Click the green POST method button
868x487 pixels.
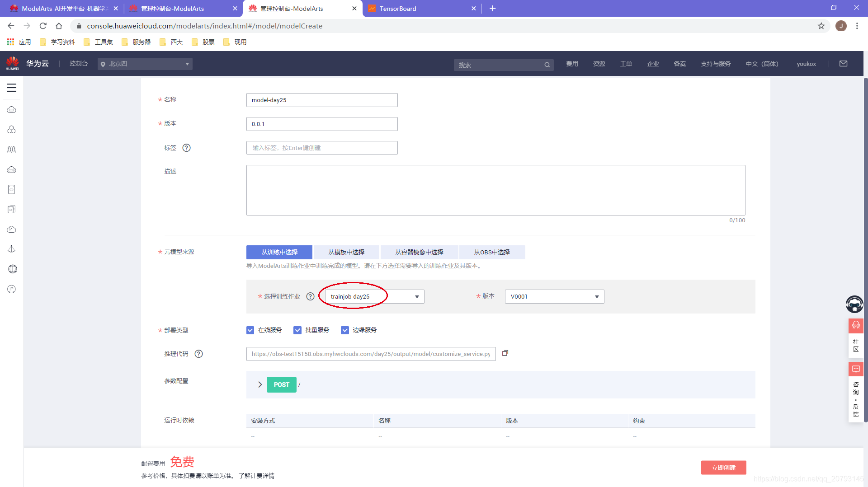click(281, 384)
